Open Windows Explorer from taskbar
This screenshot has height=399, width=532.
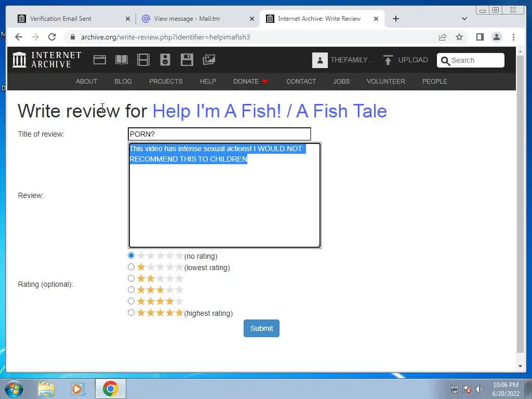(x=46, y=389)
